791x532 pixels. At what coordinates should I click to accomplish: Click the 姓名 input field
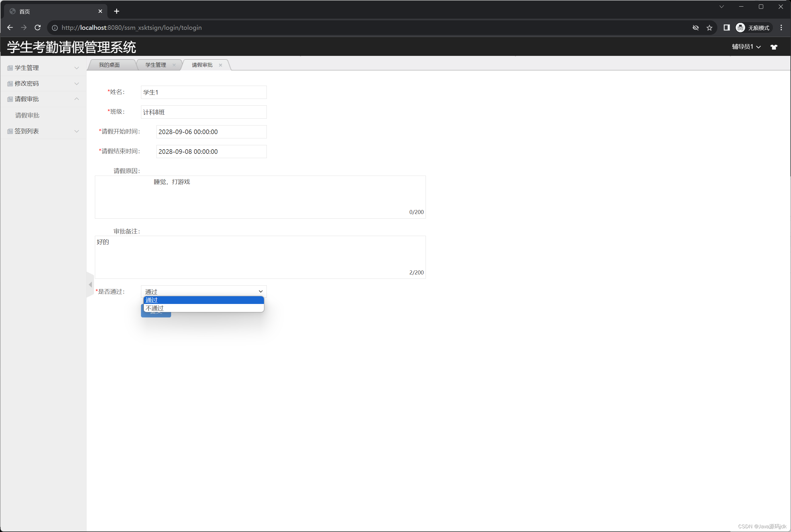203,92
